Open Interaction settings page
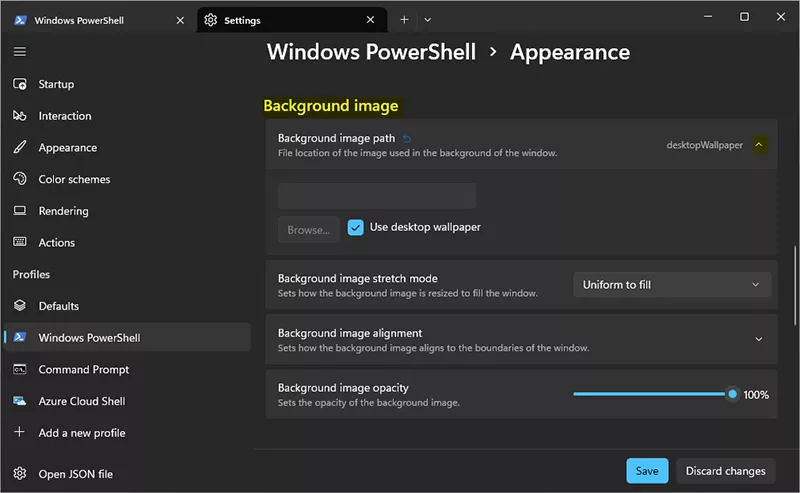 [128, 116]
